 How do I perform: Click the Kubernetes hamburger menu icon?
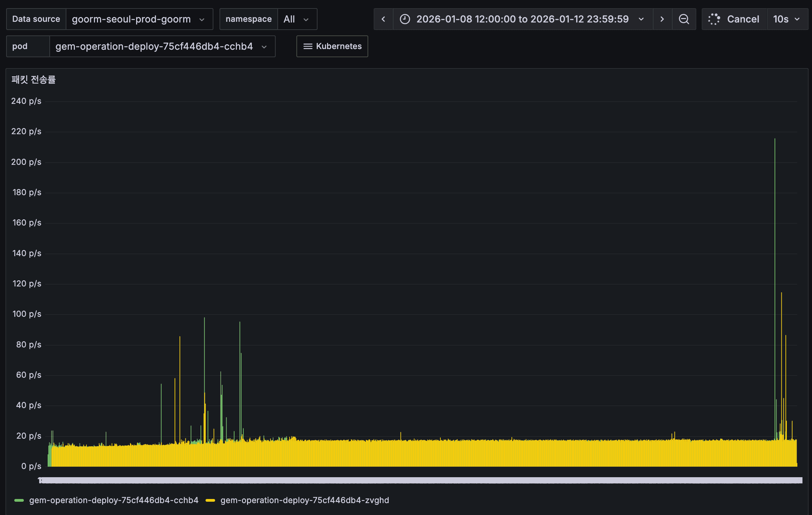click(x=308, y=46)
